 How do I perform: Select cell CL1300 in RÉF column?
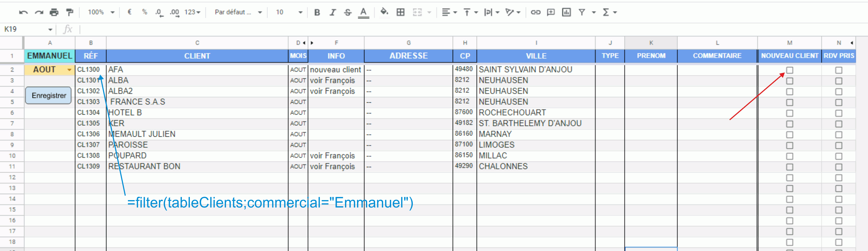[x=90, y=70]
